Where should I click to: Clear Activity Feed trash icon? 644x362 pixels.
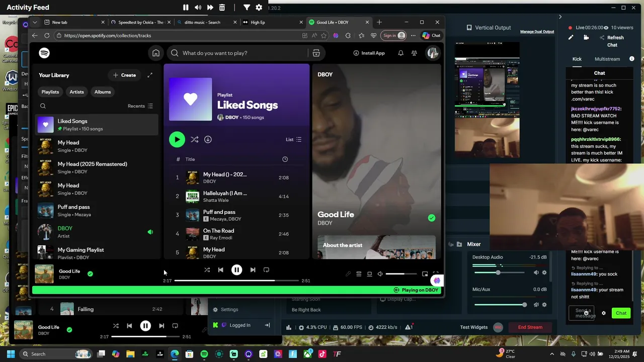point(222,8)
